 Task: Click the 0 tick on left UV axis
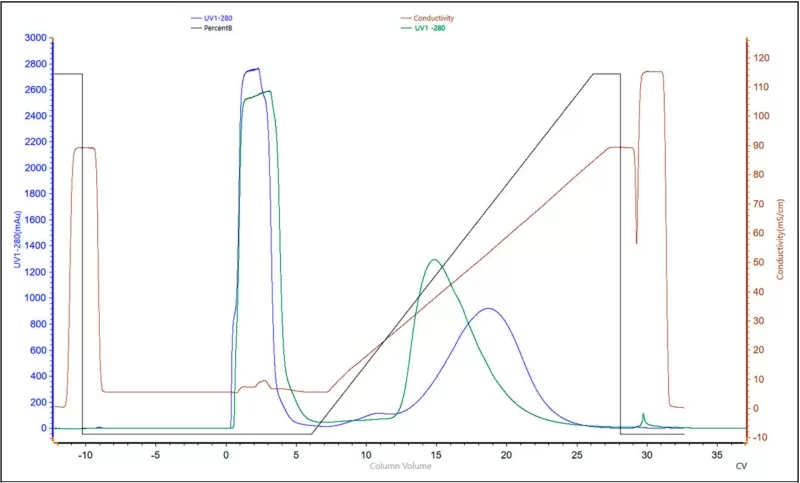pyautogui.click(x=44, y=428)
